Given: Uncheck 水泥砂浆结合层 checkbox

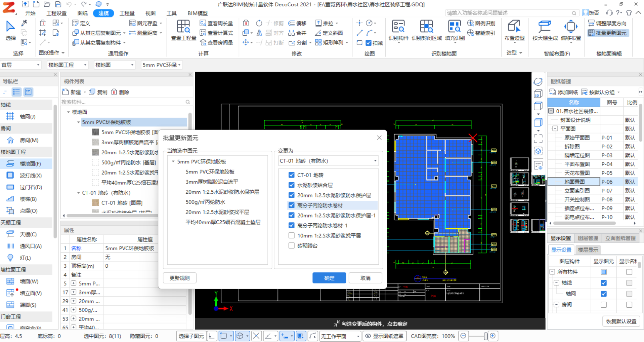Looking at the screenshot, I should 291,185.
